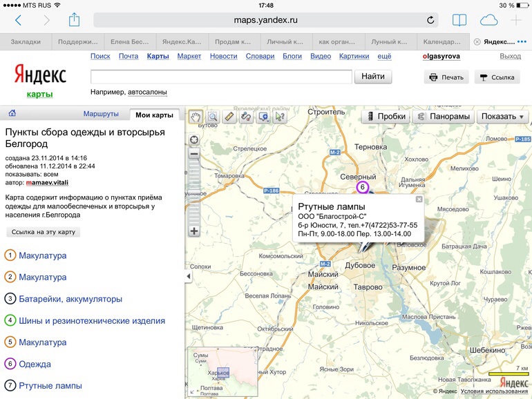Add a new Safari tab
This screenshot has width=532, height=399.
516,20
